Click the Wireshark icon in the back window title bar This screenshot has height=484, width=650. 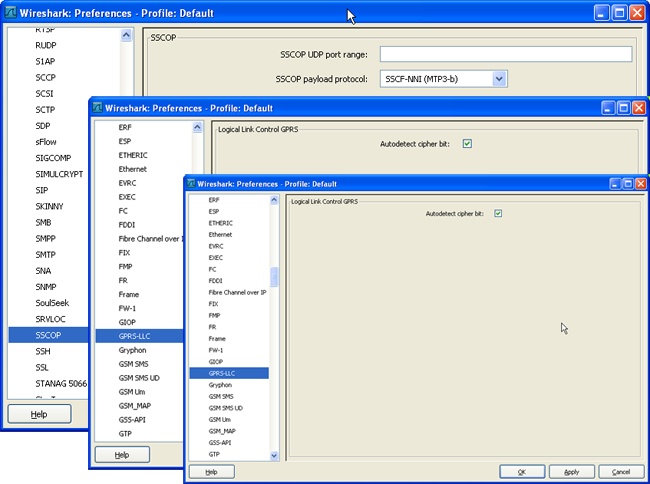pos(11,13)
